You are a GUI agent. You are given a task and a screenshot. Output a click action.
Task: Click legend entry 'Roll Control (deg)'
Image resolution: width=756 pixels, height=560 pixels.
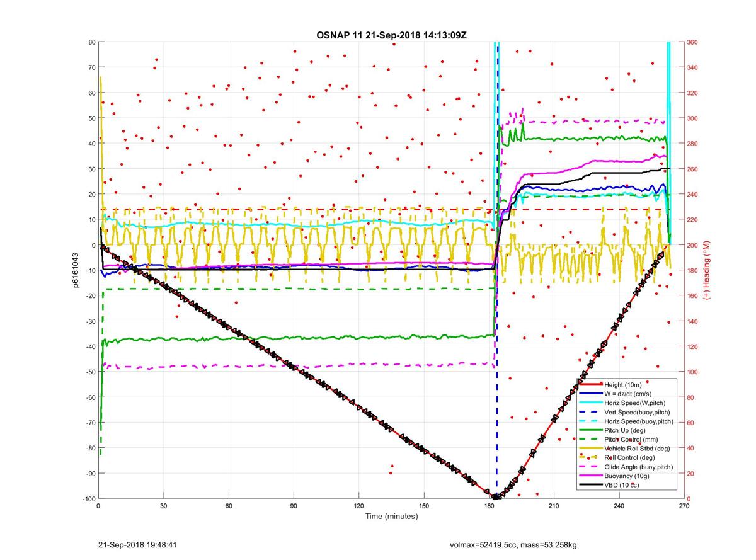tap(630, 458)
